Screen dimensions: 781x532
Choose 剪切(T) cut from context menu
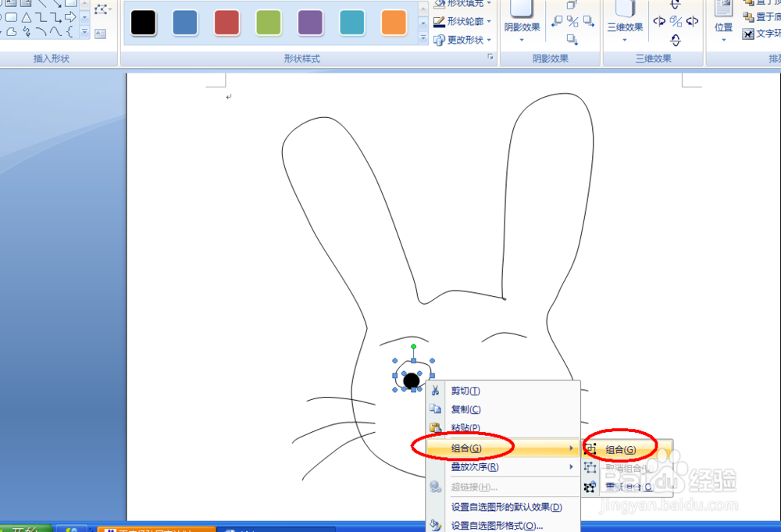tap(503, 391)
